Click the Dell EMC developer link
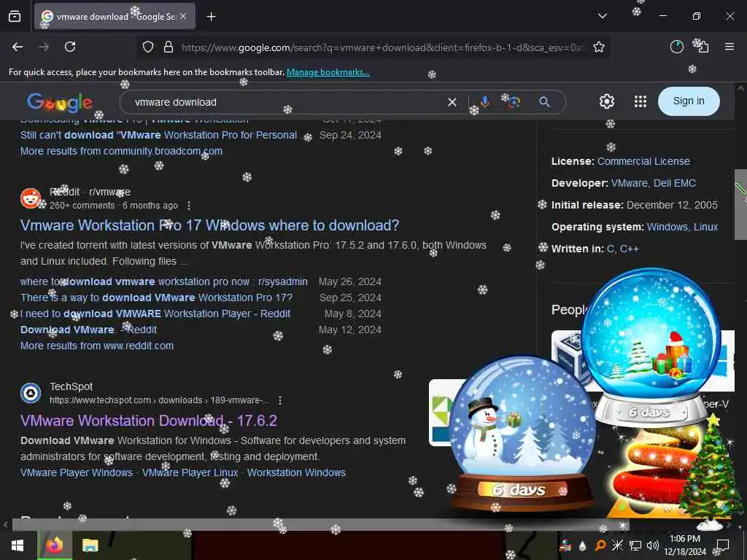747x560 pixels. tap(675, 183)
